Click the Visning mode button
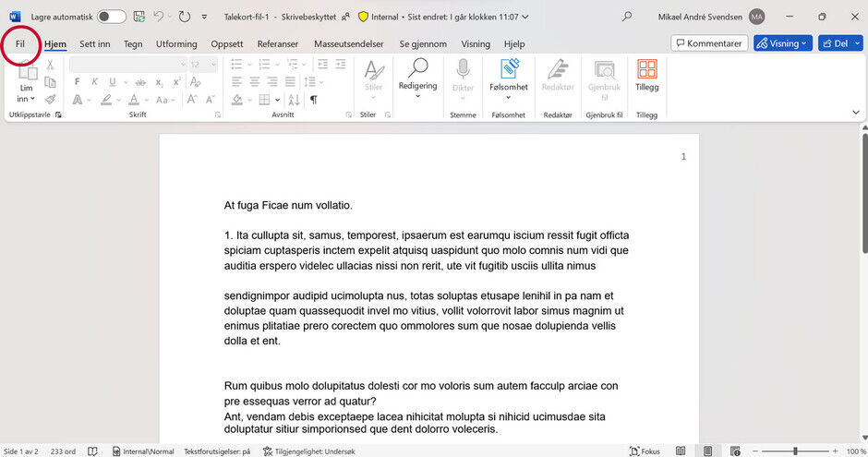 click(x=783, y=43)
